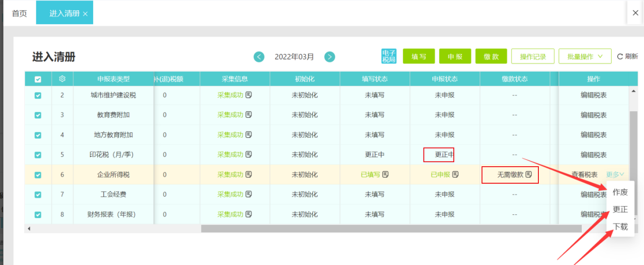644x265 pixels.
Task: Choose 下载 from the dropdown menu
Action: coord(620,227)
